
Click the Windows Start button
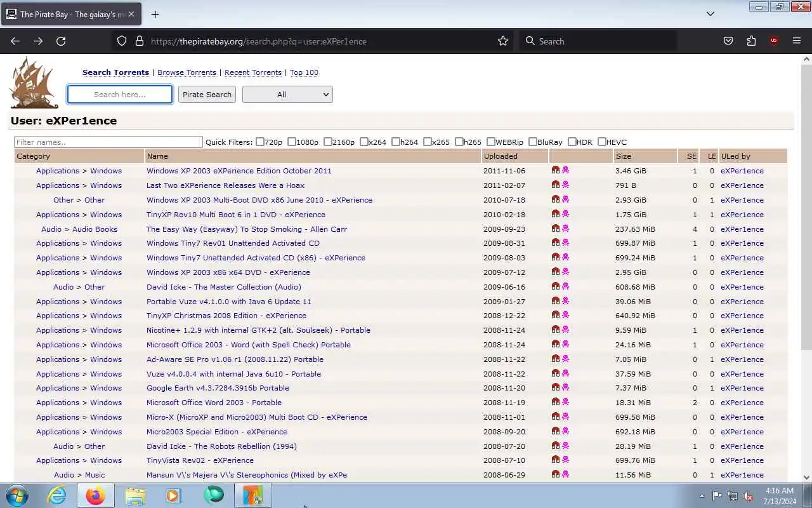tap(17, 495)
